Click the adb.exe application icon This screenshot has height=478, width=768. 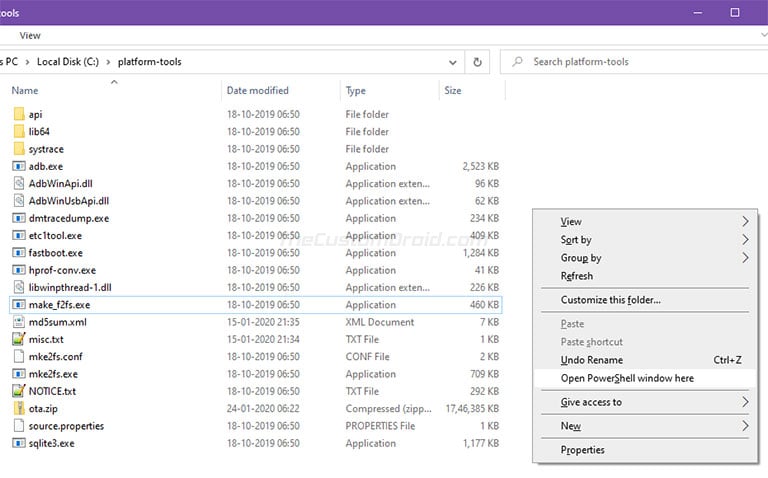(x=19, y=166)
